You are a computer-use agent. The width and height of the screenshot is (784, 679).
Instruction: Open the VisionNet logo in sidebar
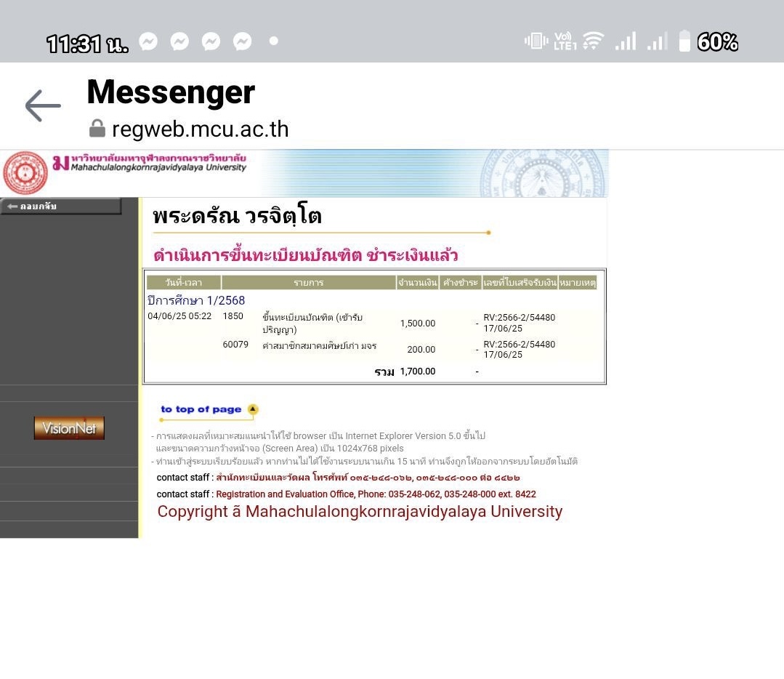tap(69, 428)
